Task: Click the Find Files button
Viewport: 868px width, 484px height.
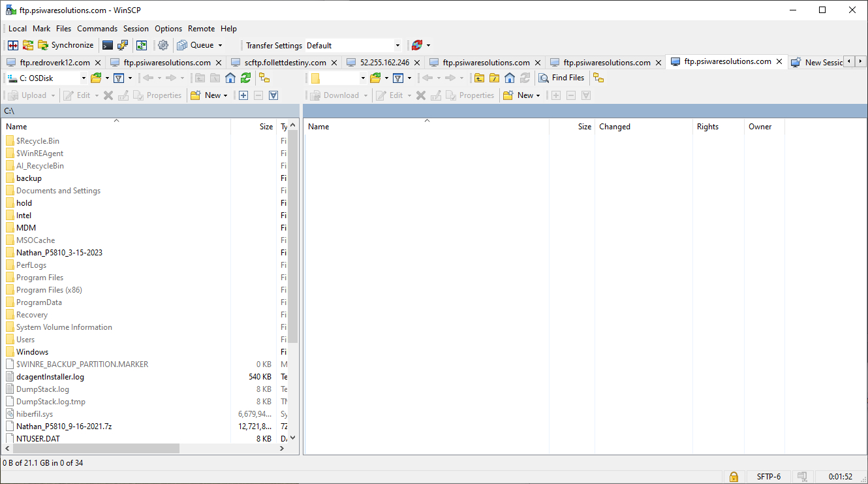Action: coord(561,78)
